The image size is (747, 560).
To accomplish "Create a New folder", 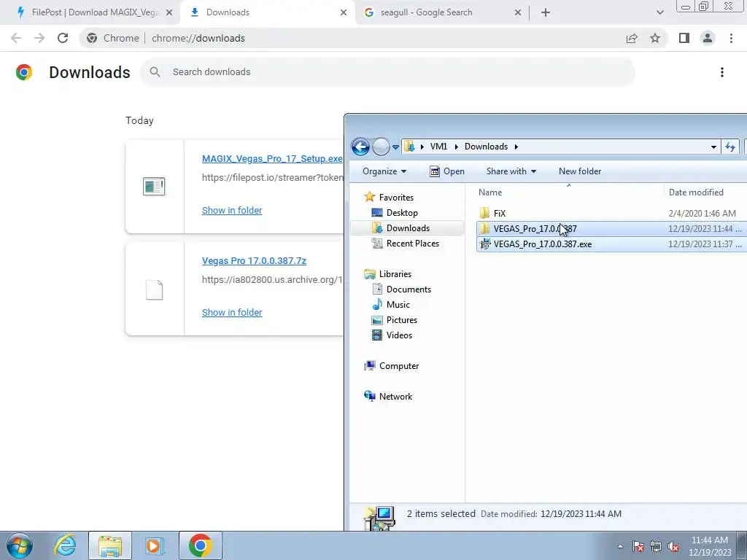I will (x=580, y=171).
